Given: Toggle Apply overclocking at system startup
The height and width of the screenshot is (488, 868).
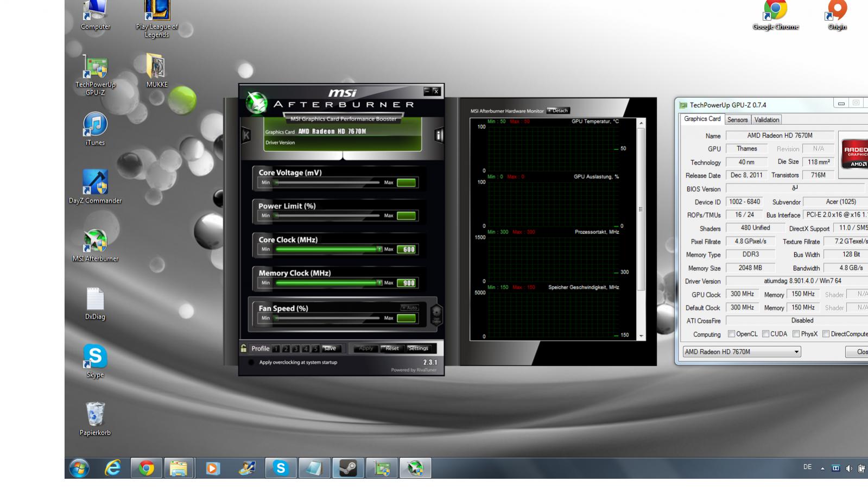Looking at the screenshot, I should point(251,362).
